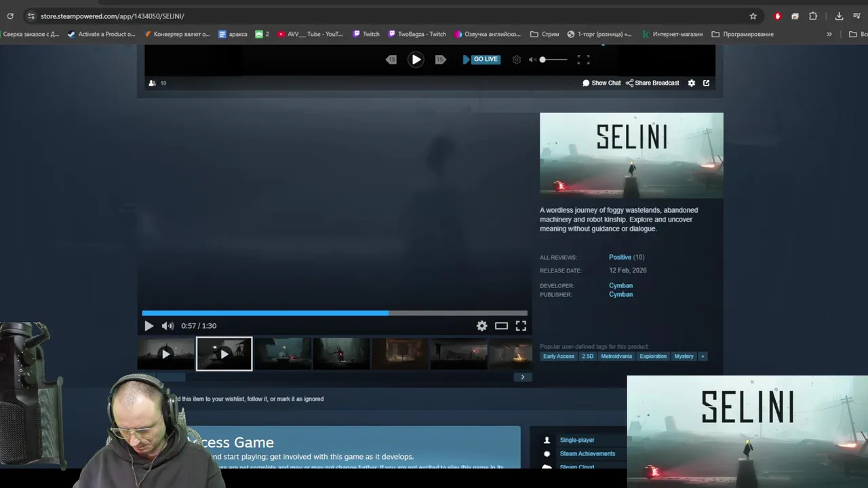Open the browser extensions puzzle icon

point(813,16)
